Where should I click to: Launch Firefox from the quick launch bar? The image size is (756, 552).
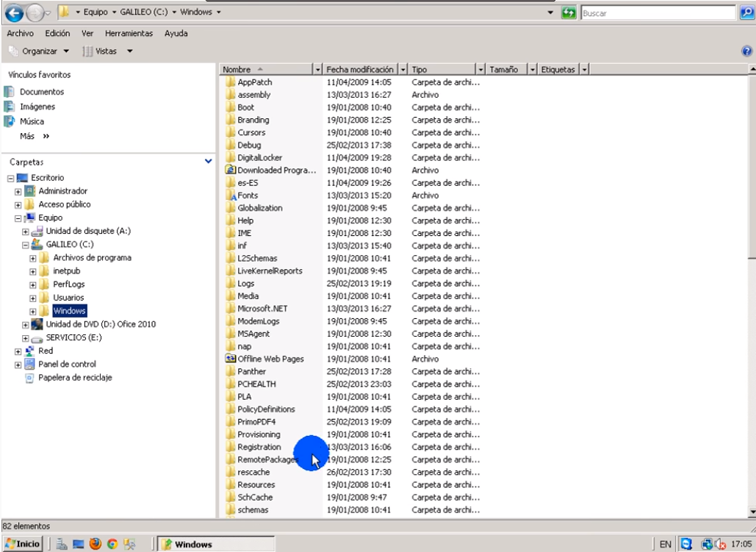coord(96,544)
